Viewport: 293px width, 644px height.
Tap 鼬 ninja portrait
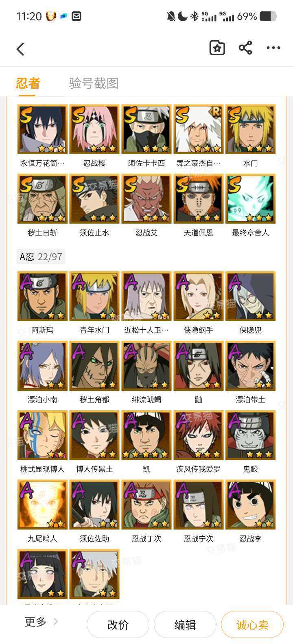tap(199, 366)
